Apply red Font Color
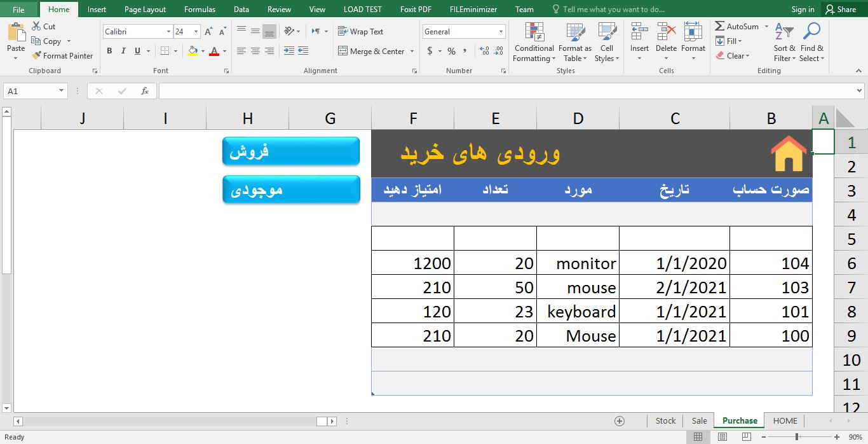 click(x=214, y=51)
